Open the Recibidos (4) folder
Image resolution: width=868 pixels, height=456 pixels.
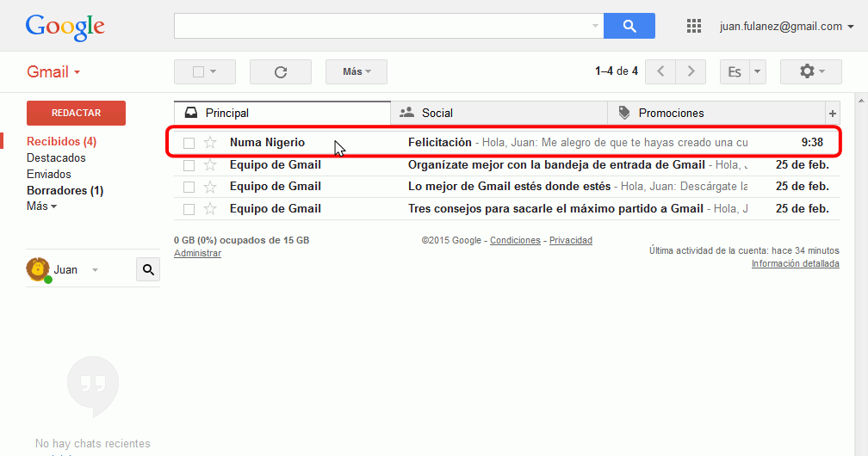61,142
